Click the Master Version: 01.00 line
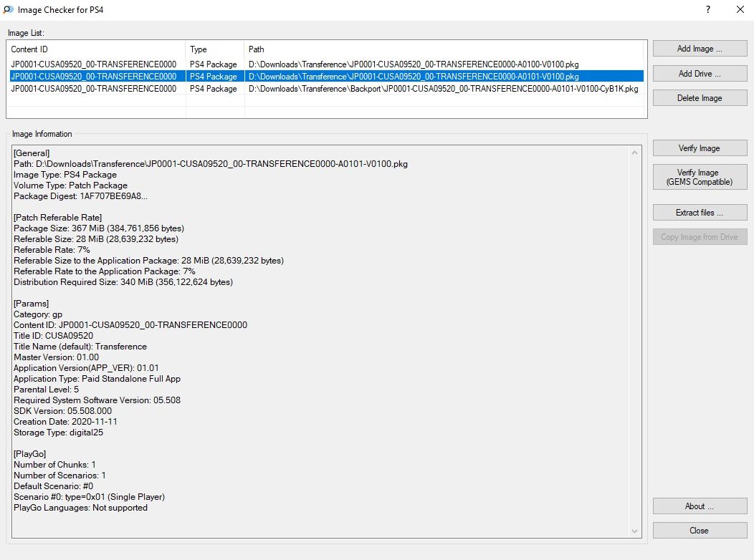This screenshot has width=754, height=560. point(56,357)
